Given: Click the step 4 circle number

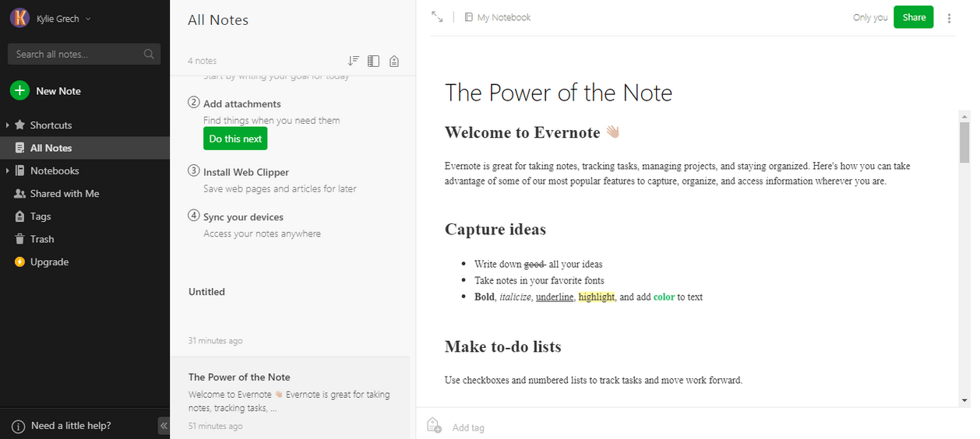Looking at the screenshot, I should pos(194,216).
